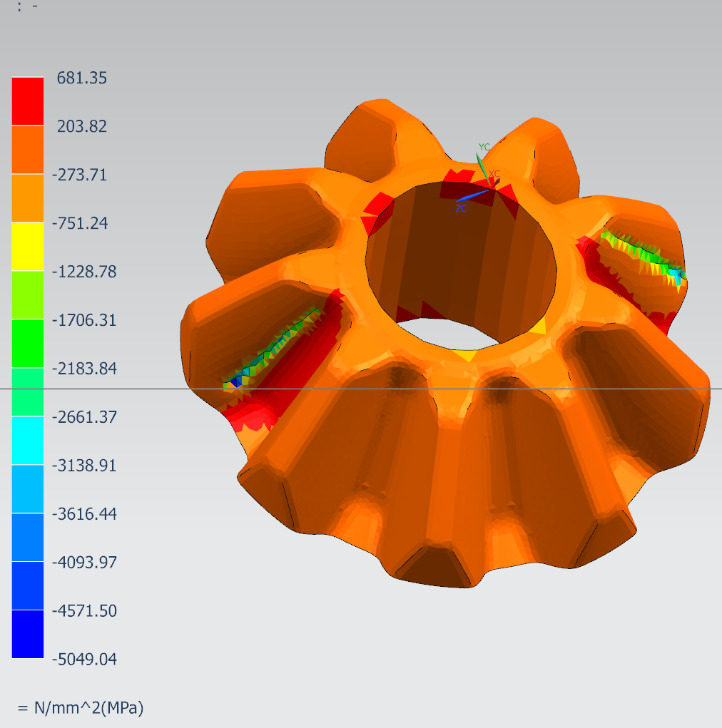Click the legend band between -4093.97 and -4571.50
This screenshot has width=722, height=728.
27,585
